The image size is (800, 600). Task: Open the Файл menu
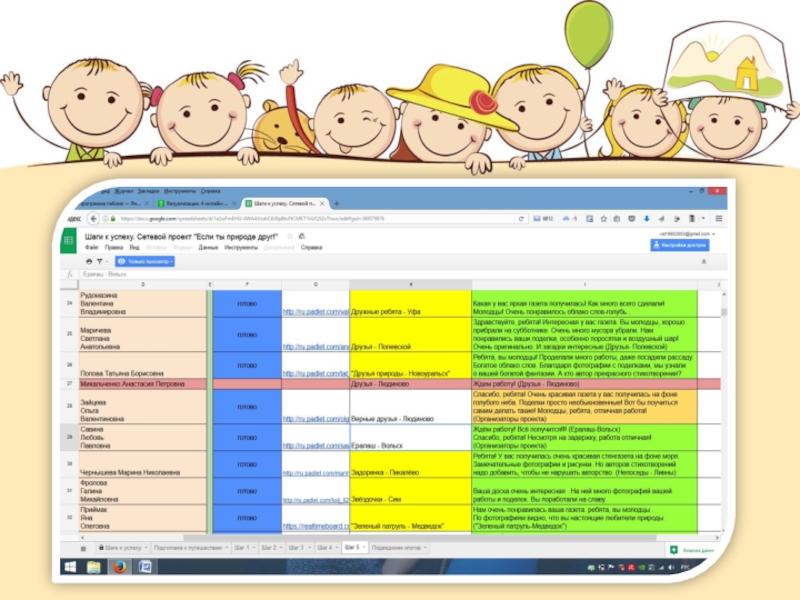pyautogui.click(x=91, y=246)
